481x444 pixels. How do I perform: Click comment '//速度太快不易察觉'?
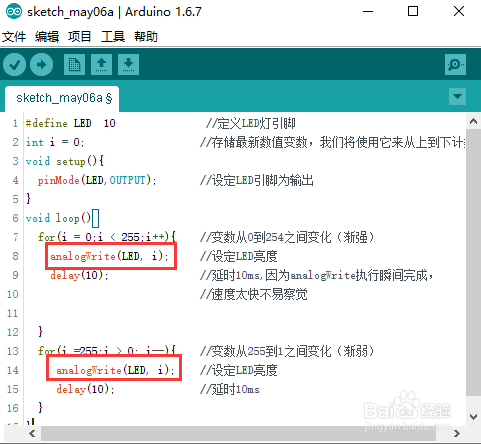pyautogui.click(x=254, y=294)
